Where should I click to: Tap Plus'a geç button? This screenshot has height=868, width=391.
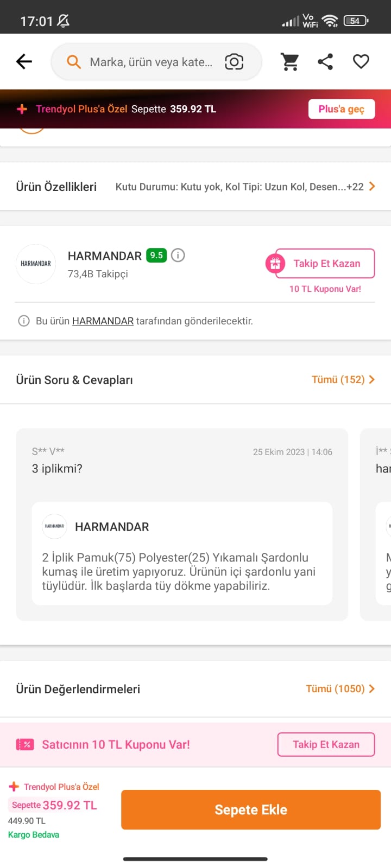point(341,109)
